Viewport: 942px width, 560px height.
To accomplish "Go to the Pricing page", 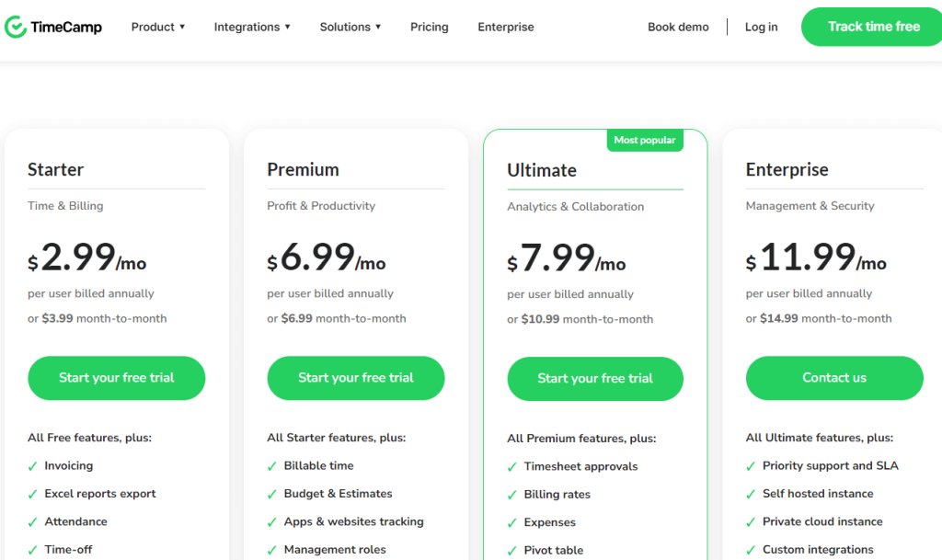I will coord(430,27).
